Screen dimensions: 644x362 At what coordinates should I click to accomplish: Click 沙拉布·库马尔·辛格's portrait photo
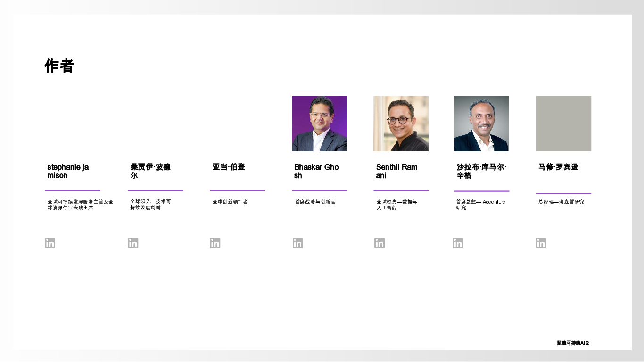click(481, 123)
